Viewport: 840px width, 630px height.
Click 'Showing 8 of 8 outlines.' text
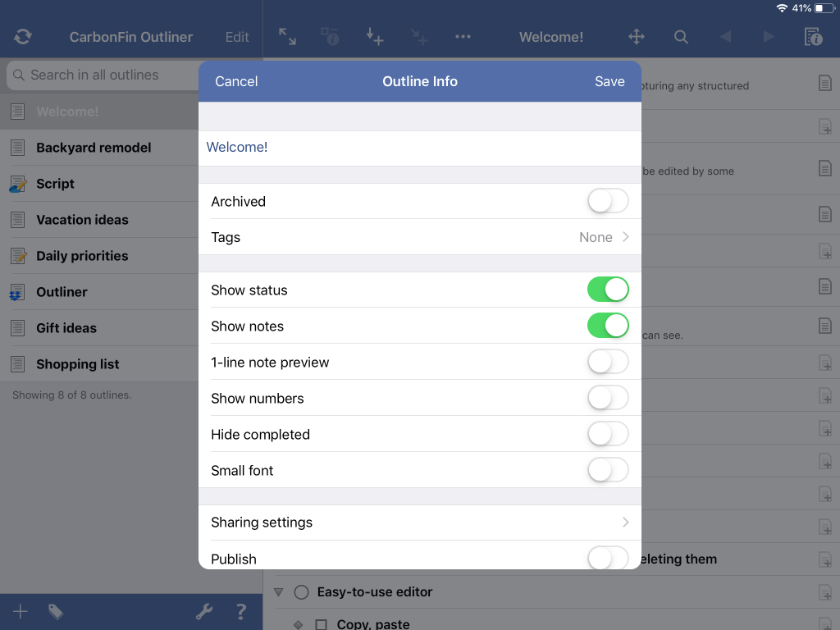coord(72,395)
